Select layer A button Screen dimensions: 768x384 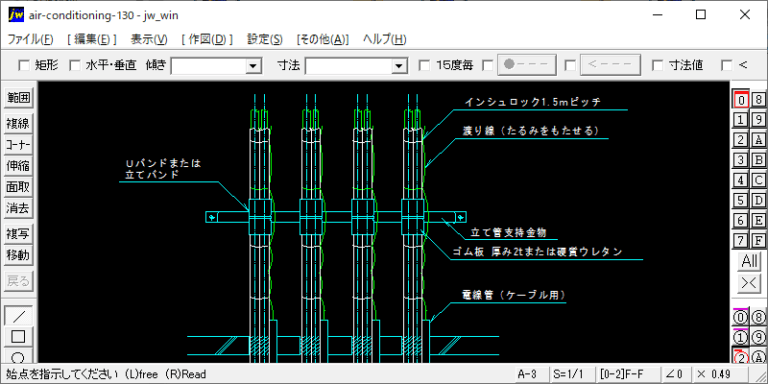758,140
